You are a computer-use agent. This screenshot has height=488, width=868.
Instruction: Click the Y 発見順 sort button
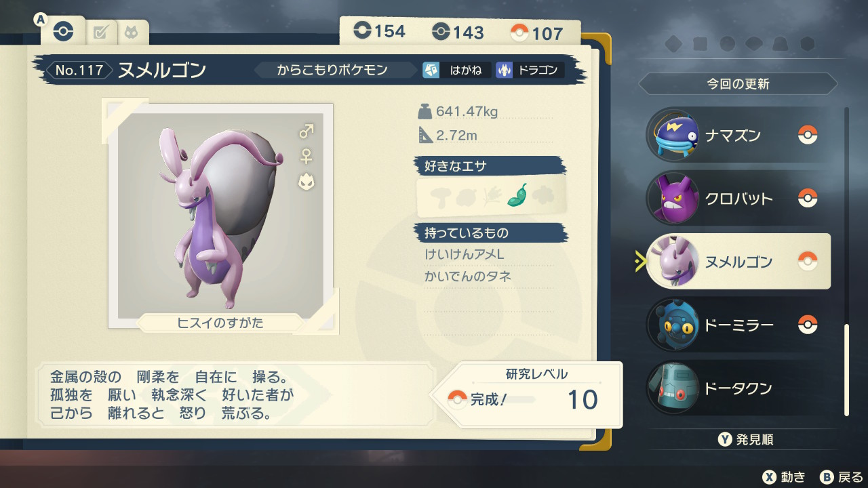746,440
